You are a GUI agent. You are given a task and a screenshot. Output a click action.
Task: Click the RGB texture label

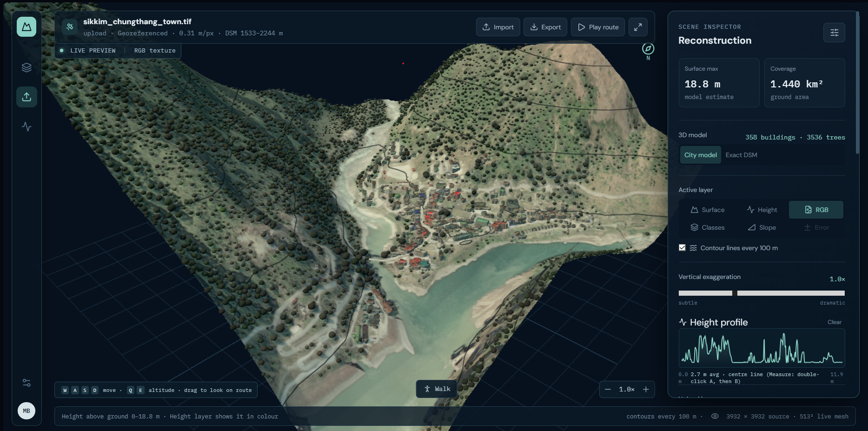pos(155,51)
